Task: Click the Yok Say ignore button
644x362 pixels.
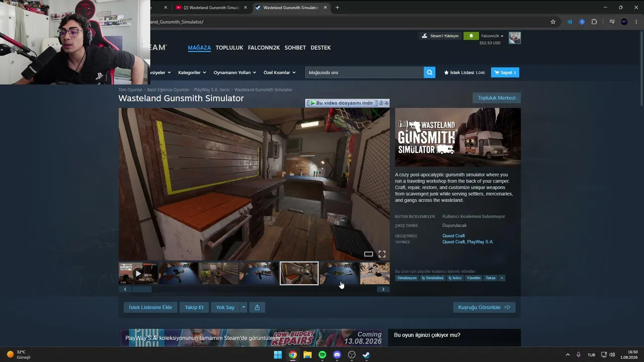Action: click(x=225, y=307)
